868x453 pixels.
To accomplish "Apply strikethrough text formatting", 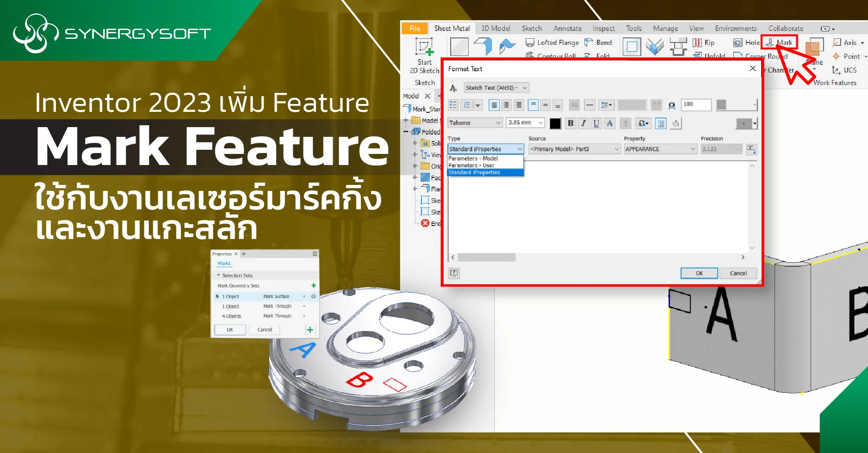I will [x=609, y=123].
